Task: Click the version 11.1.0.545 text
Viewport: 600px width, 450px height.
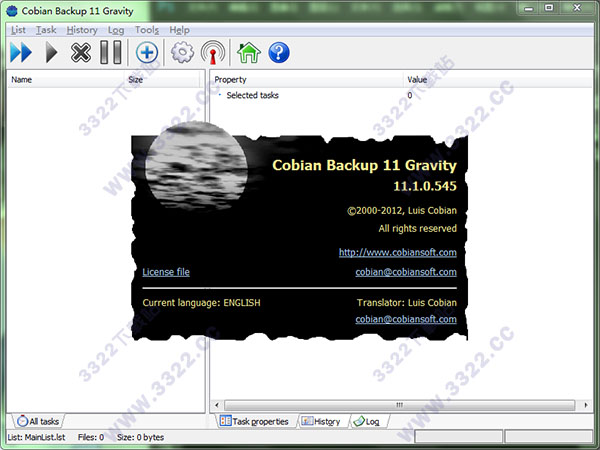Action: coord(425,186)
